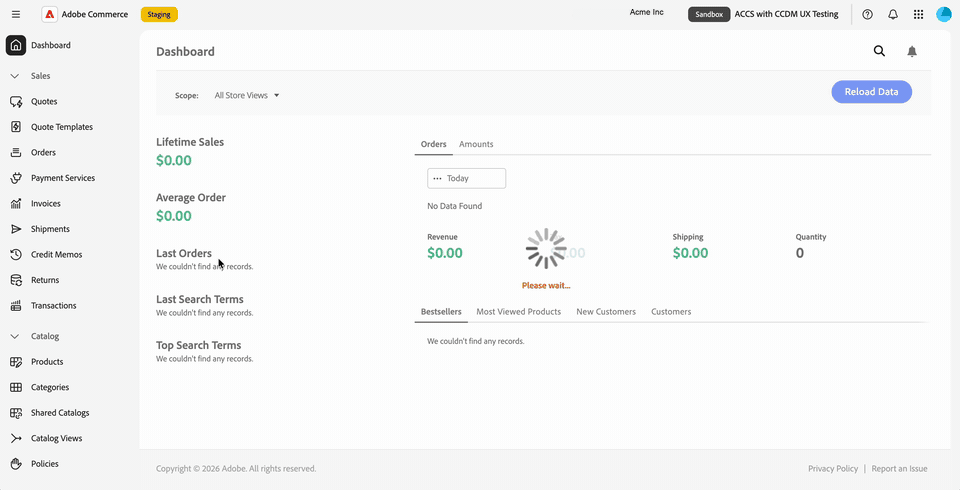Click the Sandbox environment badge
The image size is (960, 490).
click(x=709, y=14)
